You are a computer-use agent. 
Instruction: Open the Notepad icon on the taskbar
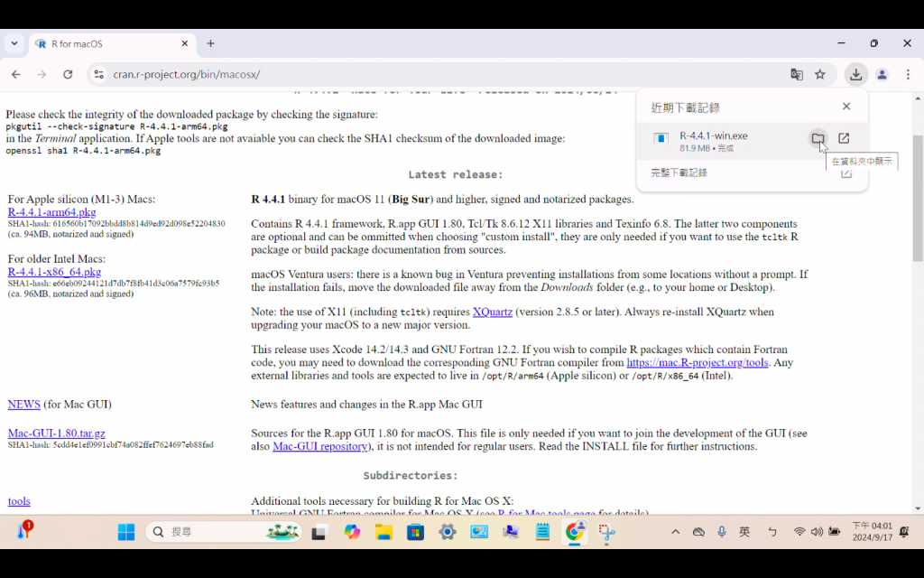pos(542,532)
